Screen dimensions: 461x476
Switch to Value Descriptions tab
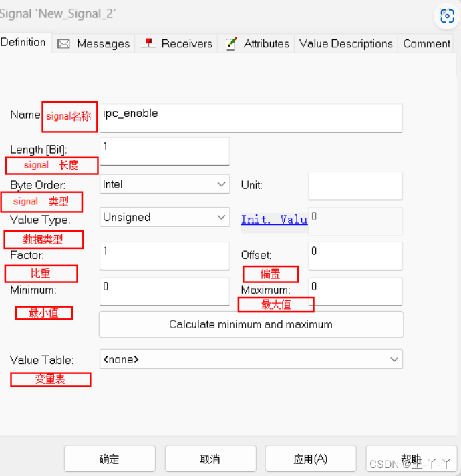(346, 44)
